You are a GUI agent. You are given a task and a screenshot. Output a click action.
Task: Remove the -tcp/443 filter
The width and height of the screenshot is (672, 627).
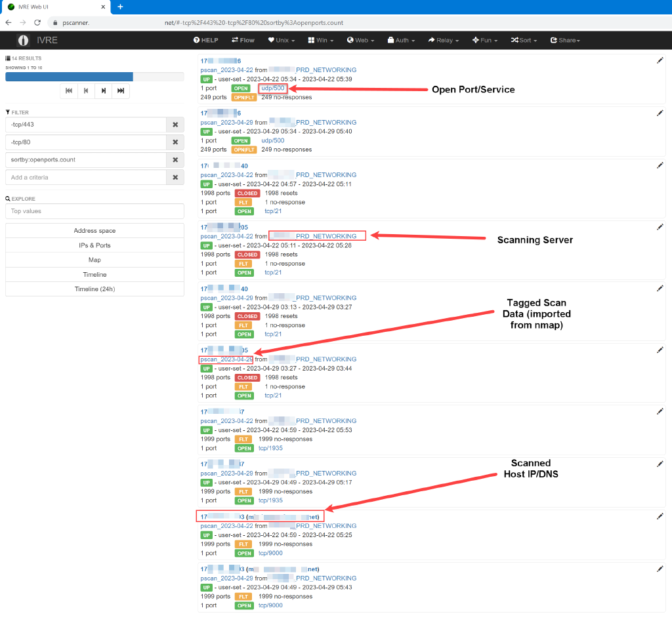[175, 125]
